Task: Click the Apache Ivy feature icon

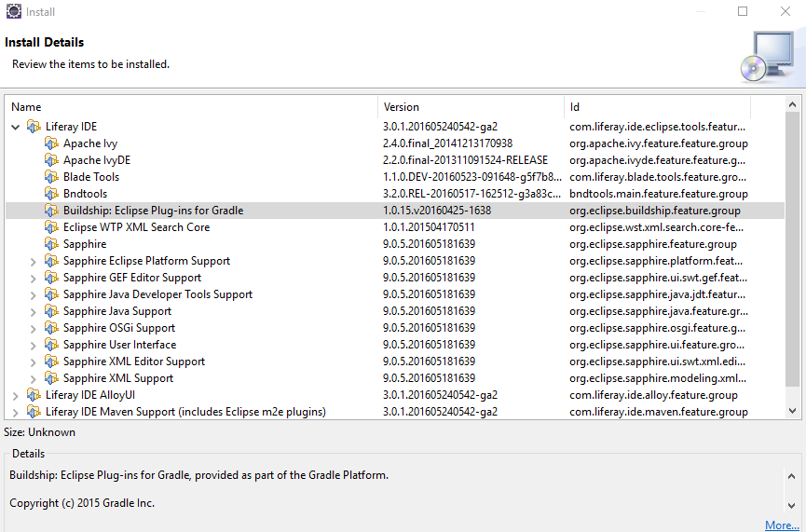Action: (51, 143)
